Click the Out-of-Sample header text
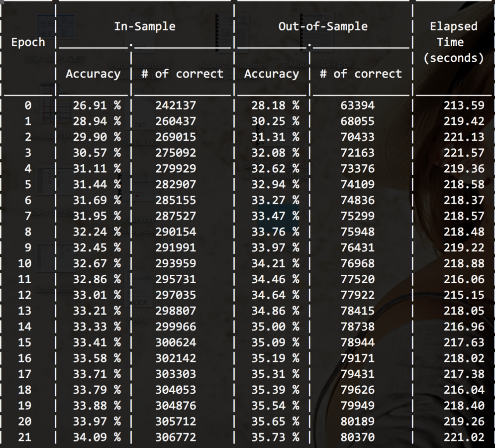Screen dimensions: 495x448 [x=323, y=26]
